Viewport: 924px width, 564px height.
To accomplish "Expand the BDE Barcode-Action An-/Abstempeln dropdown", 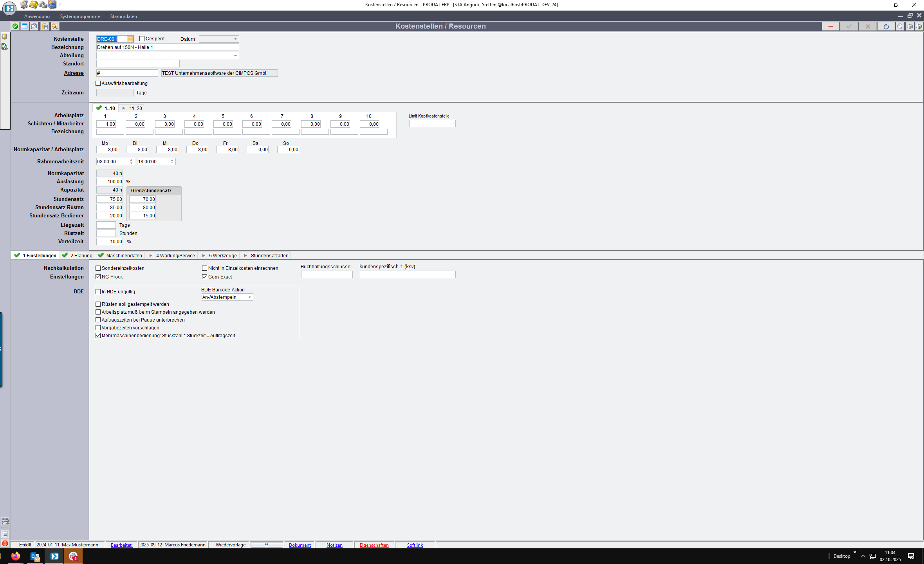I will coord(249,297).
